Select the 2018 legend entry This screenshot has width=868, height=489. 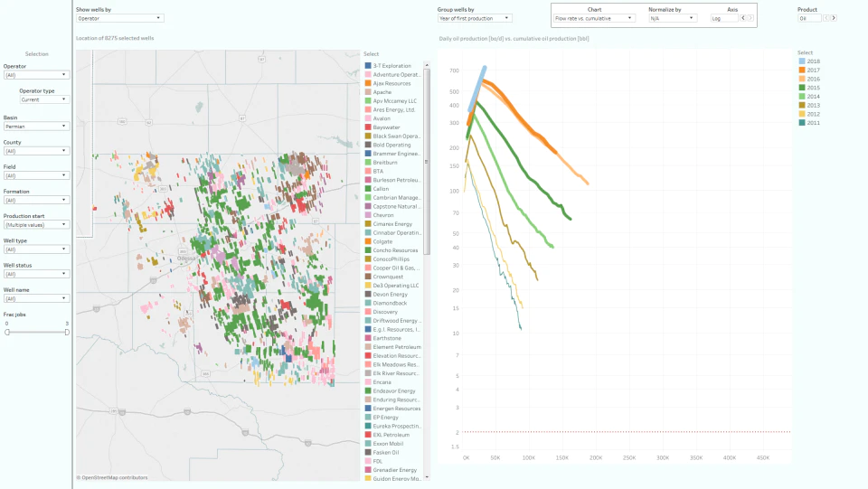click(x=809, y=61)
